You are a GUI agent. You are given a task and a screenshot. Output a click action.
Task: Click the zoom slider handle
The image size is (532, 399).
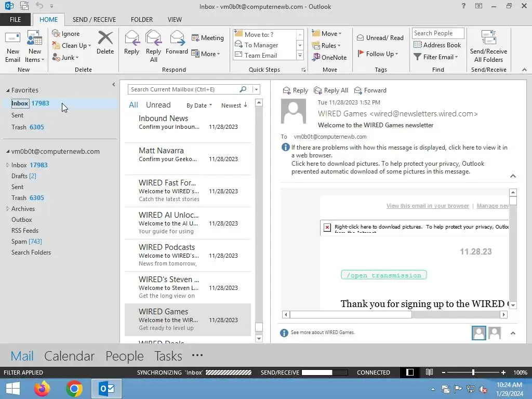pyautogui.click(x=473, y=372)
